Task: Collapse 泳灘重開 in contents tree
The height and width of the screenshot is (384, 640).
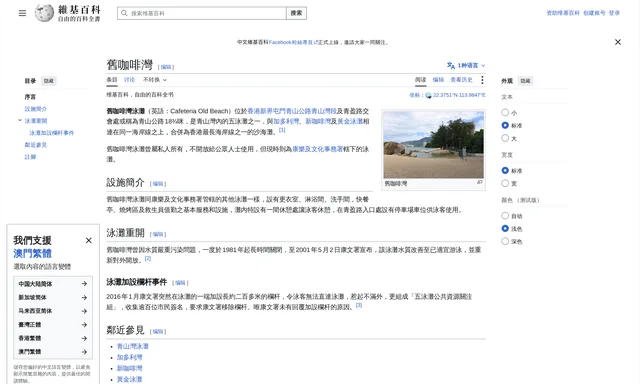Action: (20, 120)
